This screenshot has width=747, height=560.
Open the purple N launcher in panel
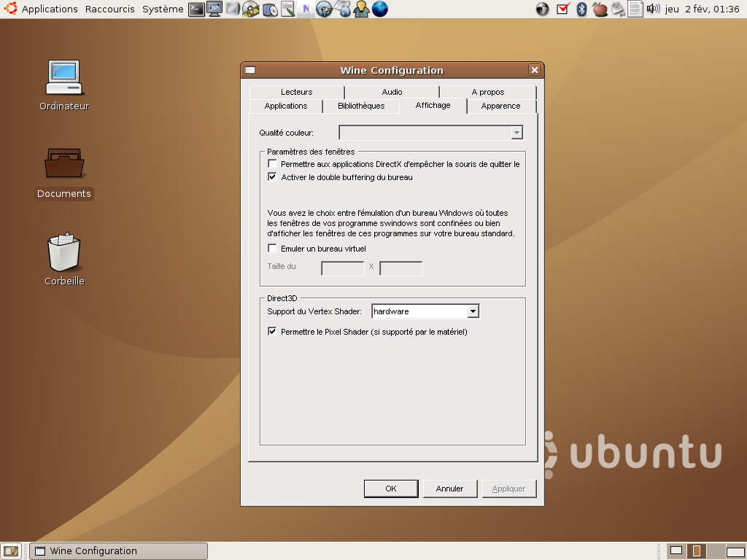(306, 9)
